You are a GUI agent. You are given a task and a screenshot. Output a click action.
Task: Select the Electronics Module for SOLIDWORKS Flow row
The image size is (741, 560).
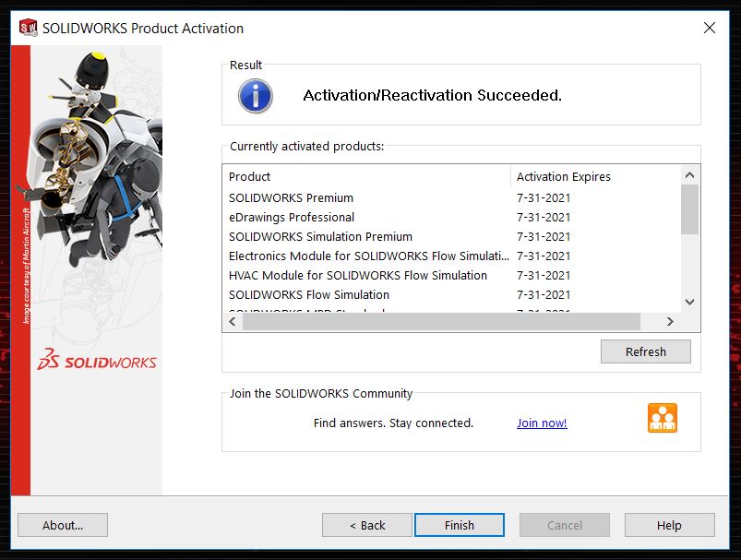[452, 256]
